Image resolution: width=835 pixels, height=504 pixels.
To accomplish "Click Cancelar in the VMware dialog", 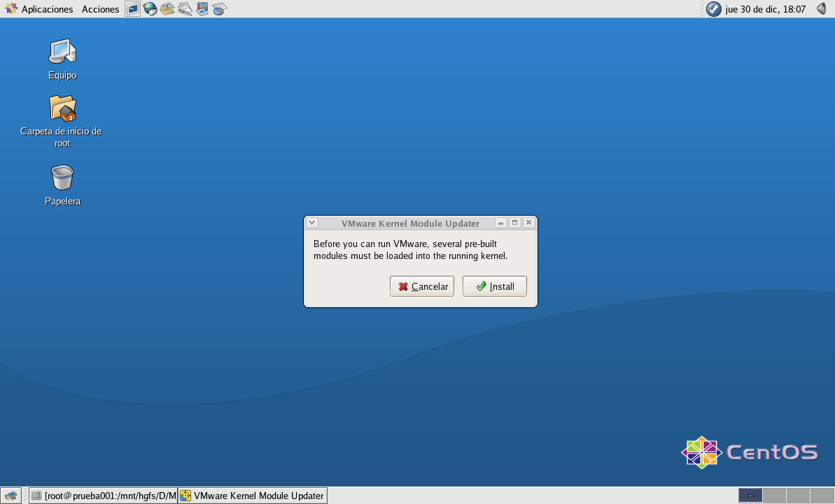I will pyautogui.click(x=422, y=286).
